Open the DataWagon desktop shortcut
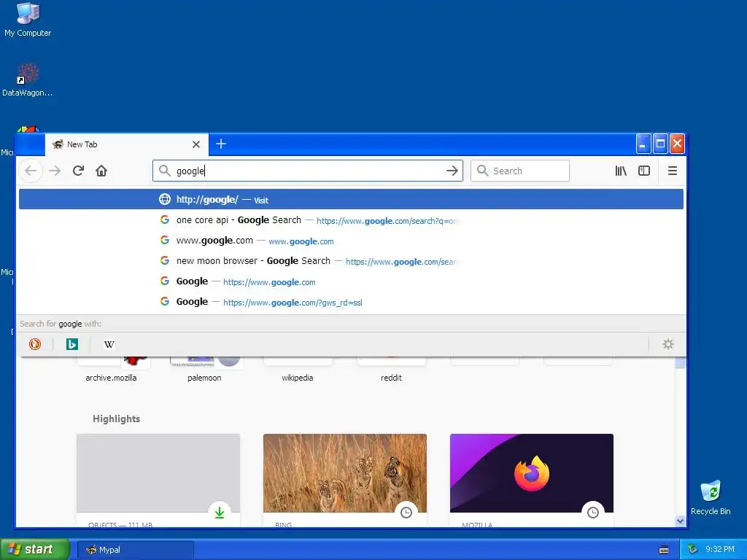The height and width of the screenshot is (560, 747). click(x=28, y=79)
